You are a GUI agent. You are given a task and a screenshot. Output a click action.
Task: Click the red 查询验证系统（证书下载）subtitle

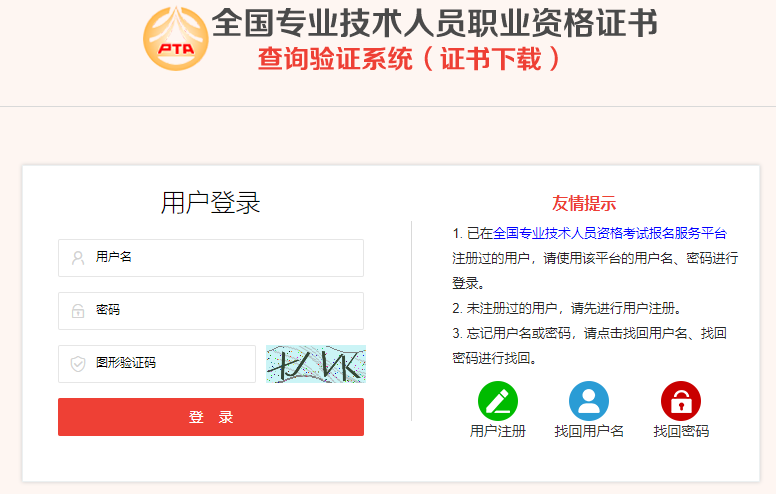409,59
